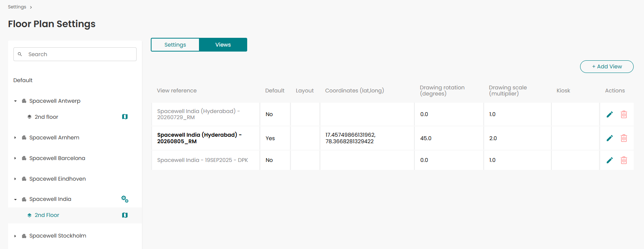
Task: Click the 'Spacewell India - 19SEP2025 - DPK' view reference
Action: pos(202,160)
